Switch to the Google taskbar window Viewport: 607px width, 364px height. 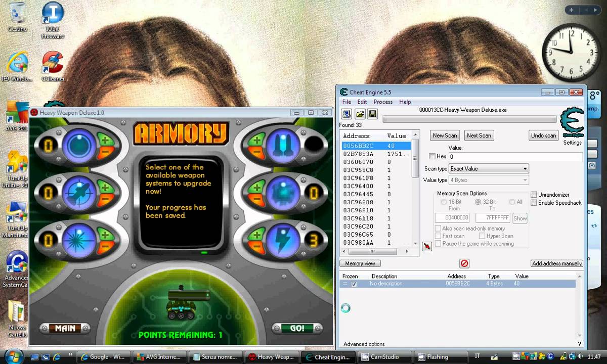(104, 356)
